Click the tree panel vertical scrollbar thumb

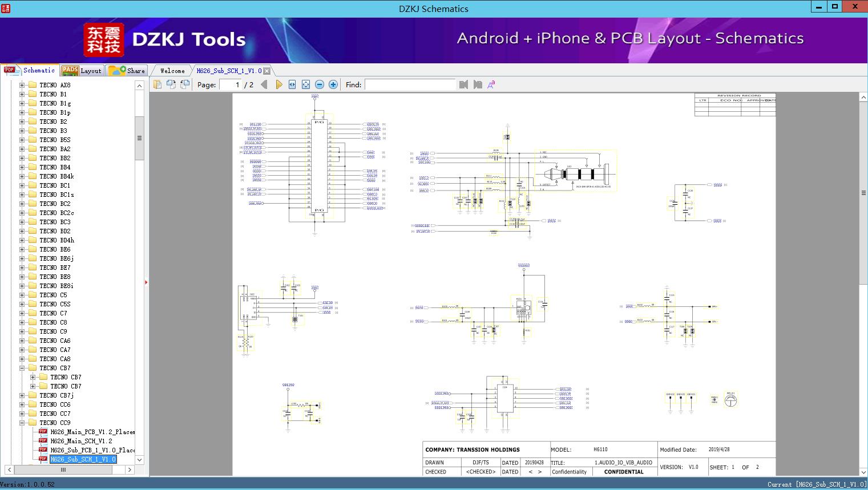139,138
